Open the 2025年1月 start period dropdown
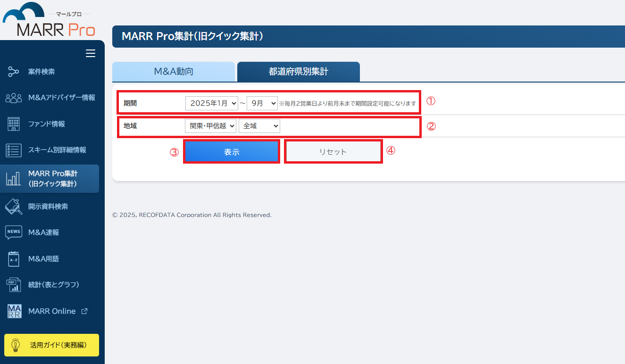This screenshot has width=625, height=364. pyautogui.click(x=212, y=103)
